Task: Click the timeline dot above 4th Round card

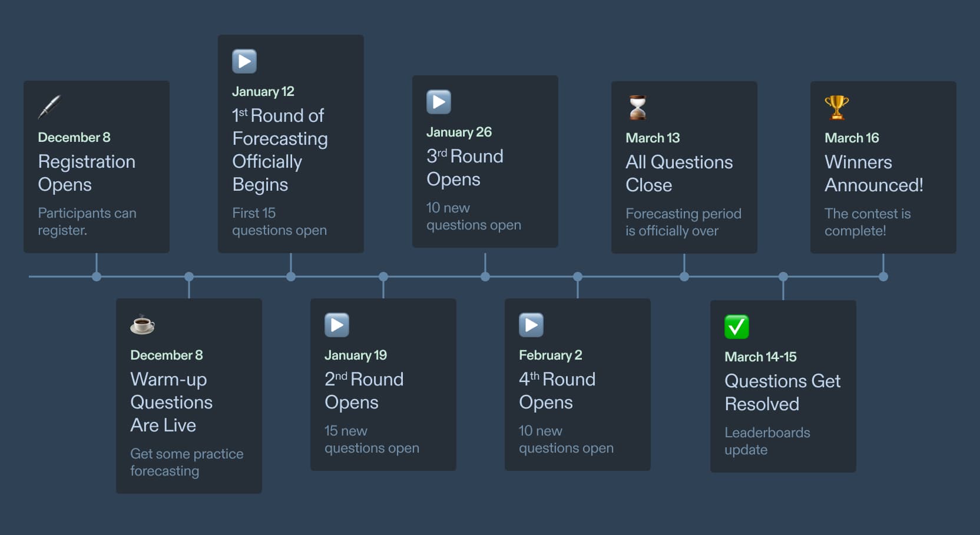Action: coord(578,277)
